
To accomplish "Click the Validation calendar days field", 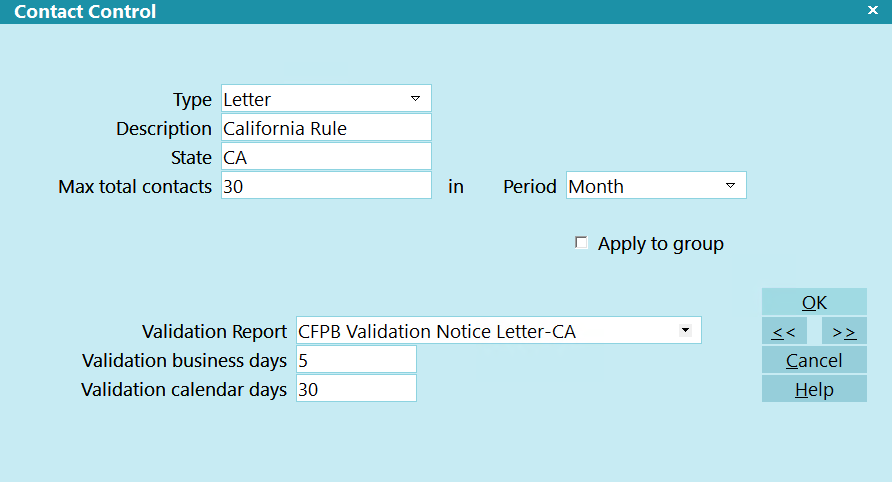I will [355, 389].
